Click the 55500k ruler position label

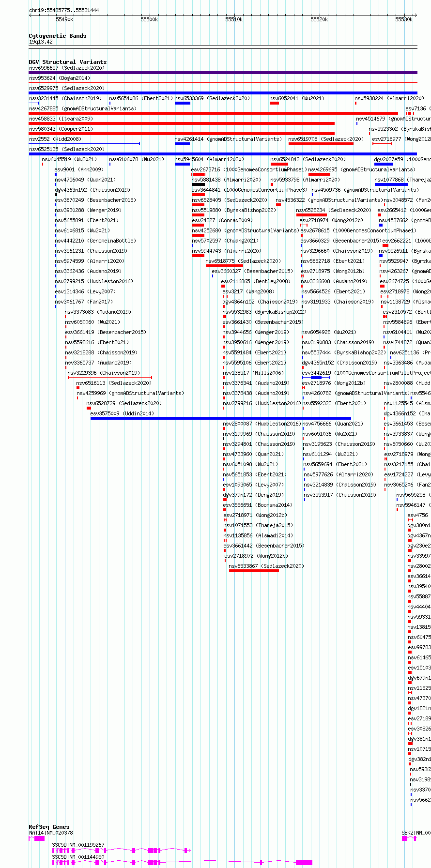coord(149,19)
